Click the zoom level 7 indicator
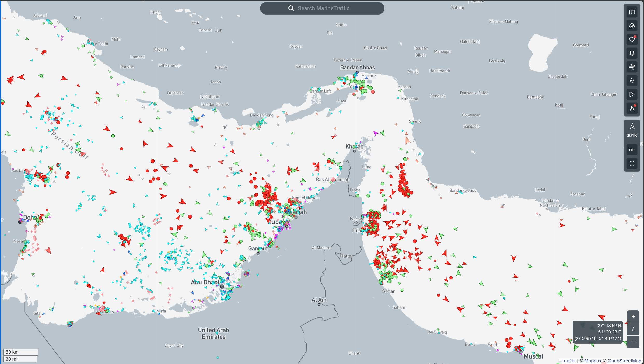Image resolution: width=644 pixels, height=364 pixels. 633,329
